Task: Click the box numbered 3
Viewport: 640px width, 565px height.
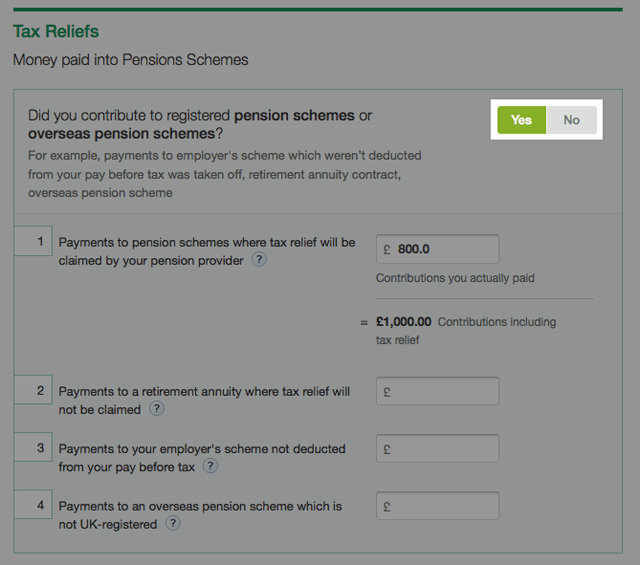Action: coord(33,447)
